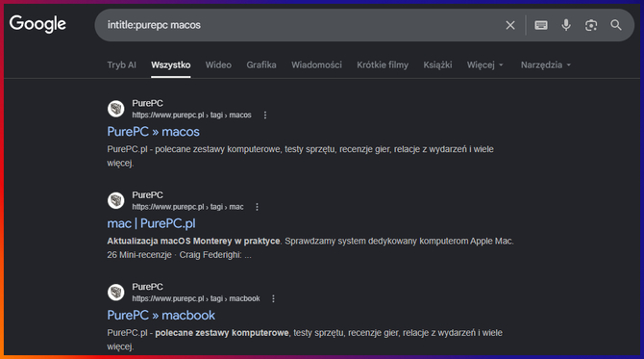Open the Krótkie filmy tab
This screenshot has height=359, width=644.
[x=383, y=65]
